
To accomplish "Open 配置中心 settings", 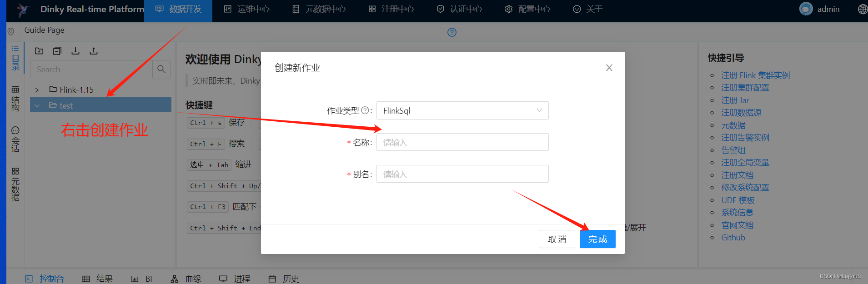I will [527, 9].
